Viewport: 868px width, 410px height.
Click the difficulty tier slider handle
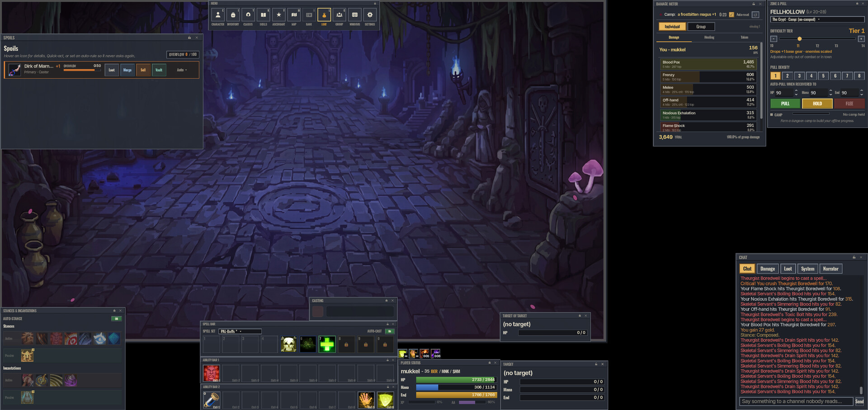click(x=799, y=39)
